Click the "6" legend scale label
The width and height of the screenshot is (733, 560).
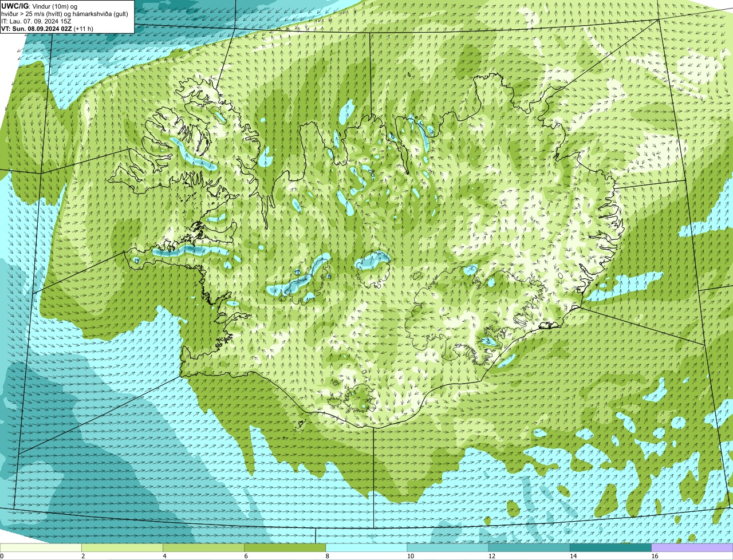coord(246,556)
